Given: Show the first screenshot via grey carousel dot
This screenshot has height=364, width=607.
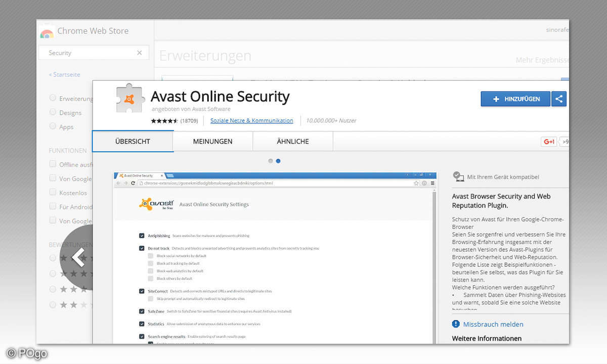Looking at the screenshot, I should (x=271, y=161).
